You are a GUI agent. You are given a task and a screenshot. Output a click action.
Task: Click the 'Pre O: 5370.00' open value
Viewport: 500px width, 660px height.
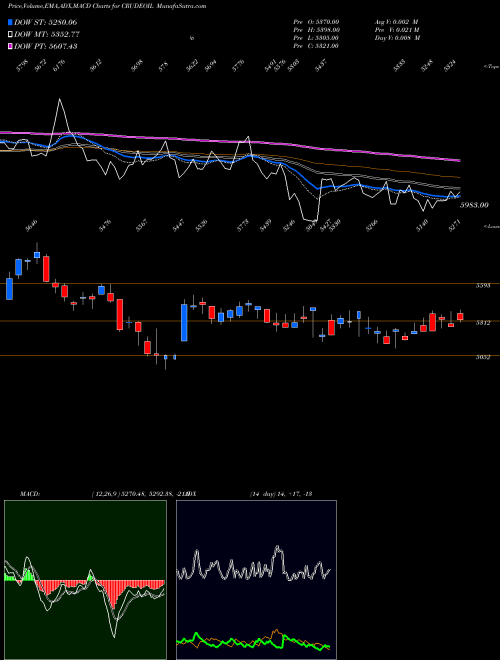(316, 22)
